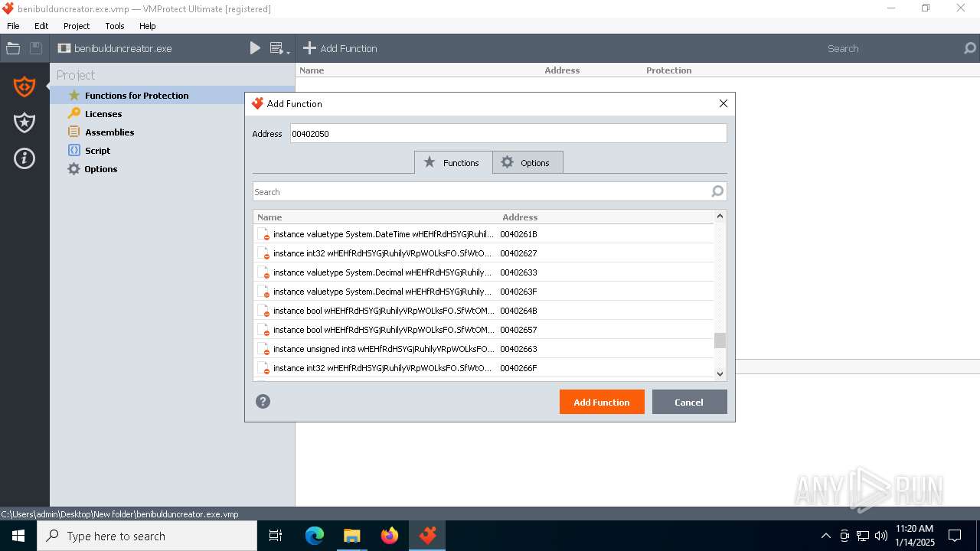Open the File menu

(13, 25)
